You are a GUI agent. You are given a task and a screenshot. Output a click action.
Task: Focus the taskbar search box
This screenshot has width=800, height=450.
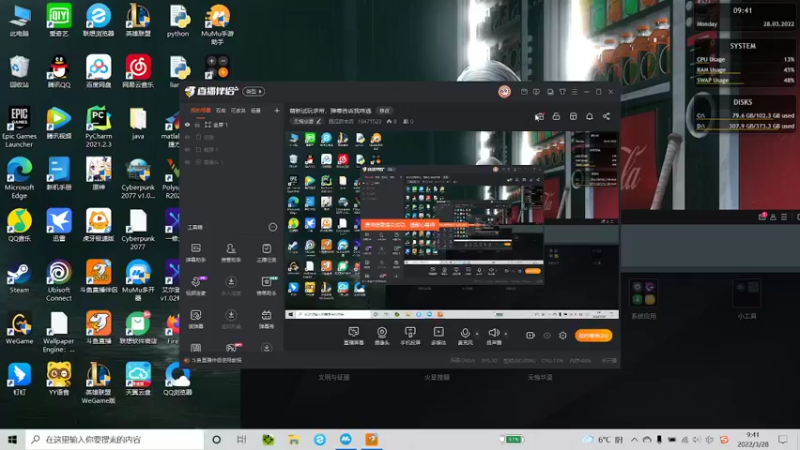coord(114,439)
